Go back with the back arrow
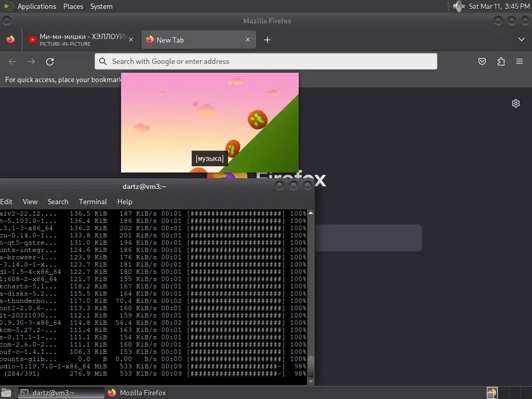 tap(12, 62)
